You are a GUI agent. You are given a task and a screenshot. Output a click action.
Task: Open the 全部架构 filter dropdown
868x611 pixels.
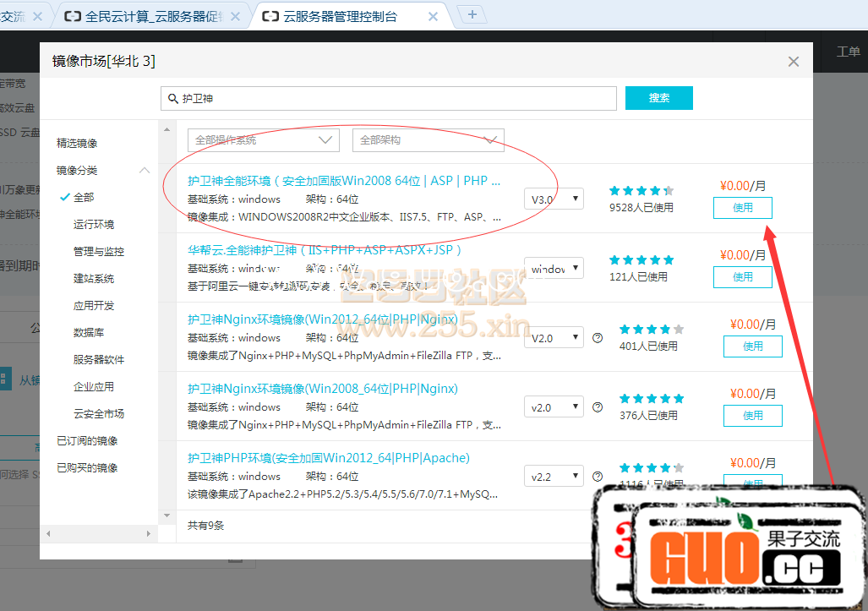(428, 140)
